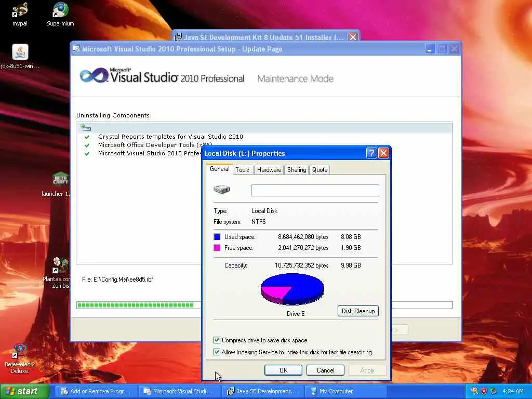The image size is (532, 399).
Task: Click the Drive E pie chart
Action: pyautogui.click(x=292, y=289)
